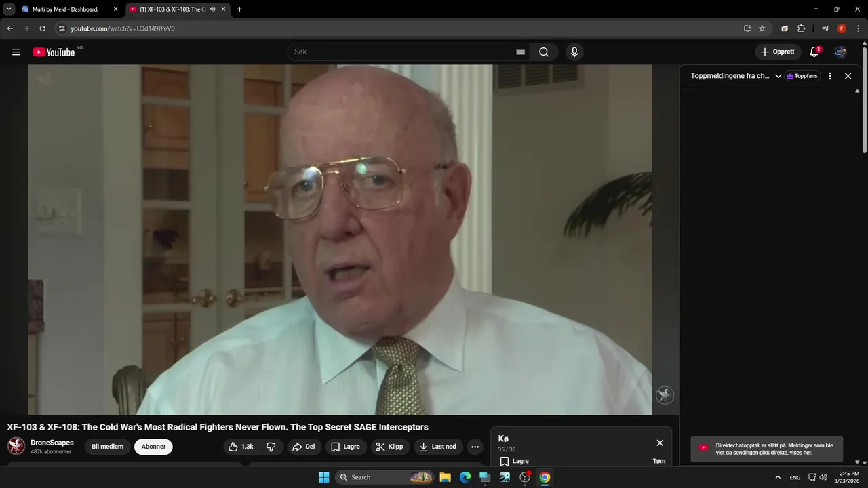868x488 pixels.
Task: Like the video showing 1,3k
Action: point(241,447)
